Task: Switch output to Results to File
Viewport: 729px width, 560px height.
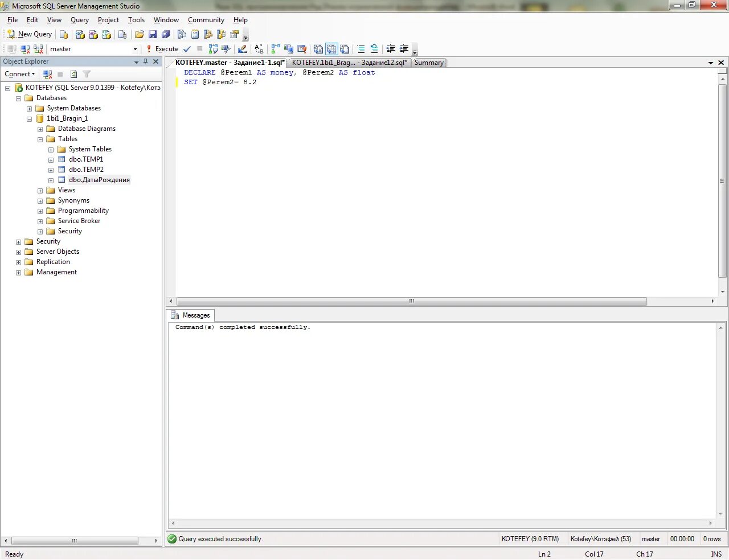Action: [x=345, y=49]
